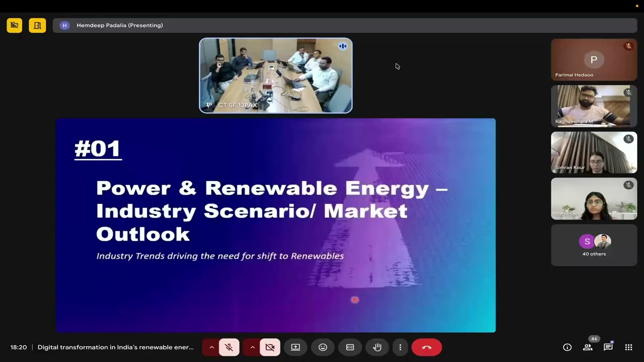The width and height of the screenshot is (644, 362).
Task: Raise your hand
Action: pos(377,347)
